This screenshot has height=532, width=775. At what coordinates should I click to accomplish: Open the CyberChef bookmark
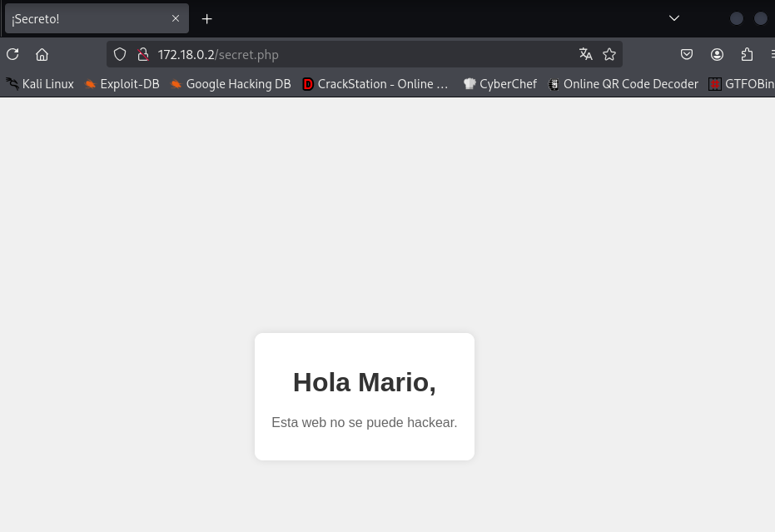[500, 84]
